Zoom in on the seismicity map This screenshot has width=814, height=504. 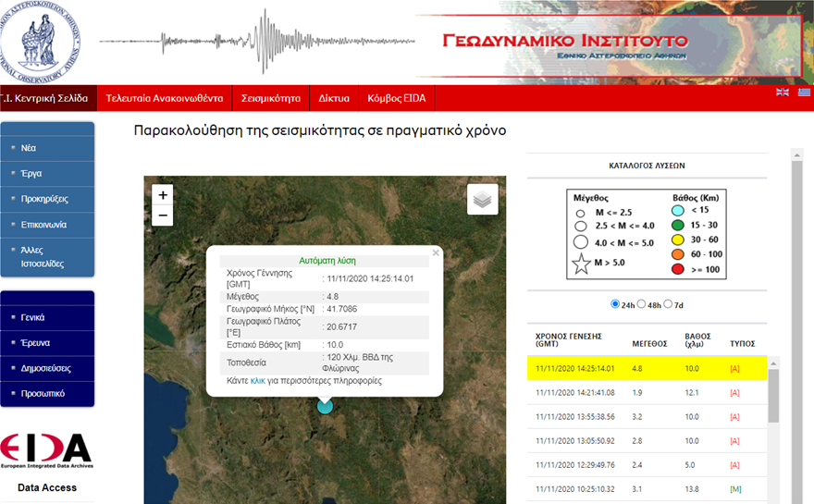[163, 195]
